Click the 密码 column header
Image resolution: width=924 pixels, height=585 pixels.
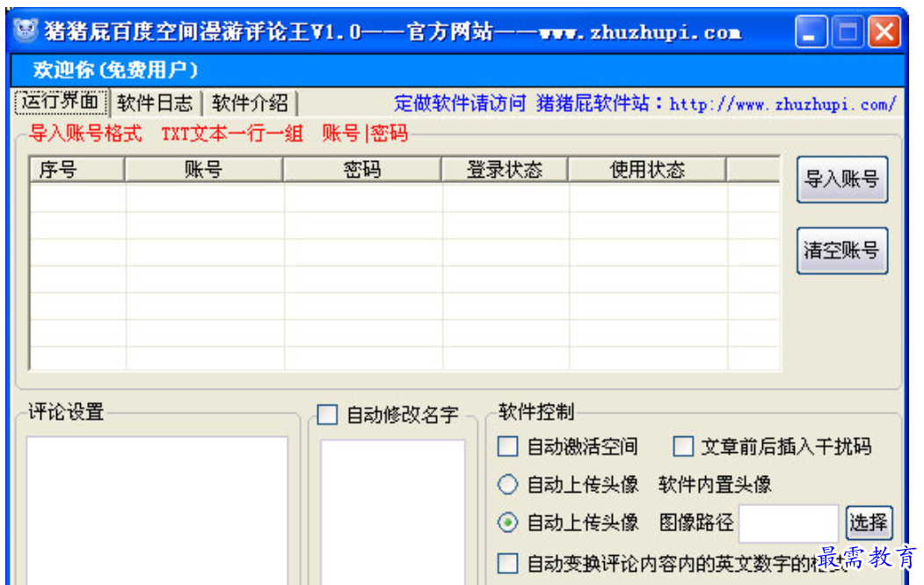pos(362,170)
